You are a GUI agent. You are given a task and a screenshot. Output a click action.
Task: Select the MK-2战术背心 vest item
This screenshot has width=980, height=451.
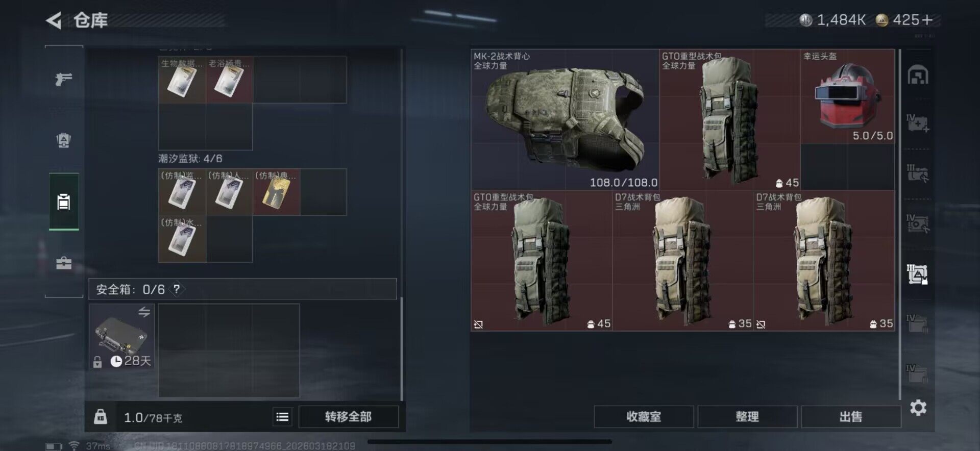pyautogui.click(x=565, y=119)
